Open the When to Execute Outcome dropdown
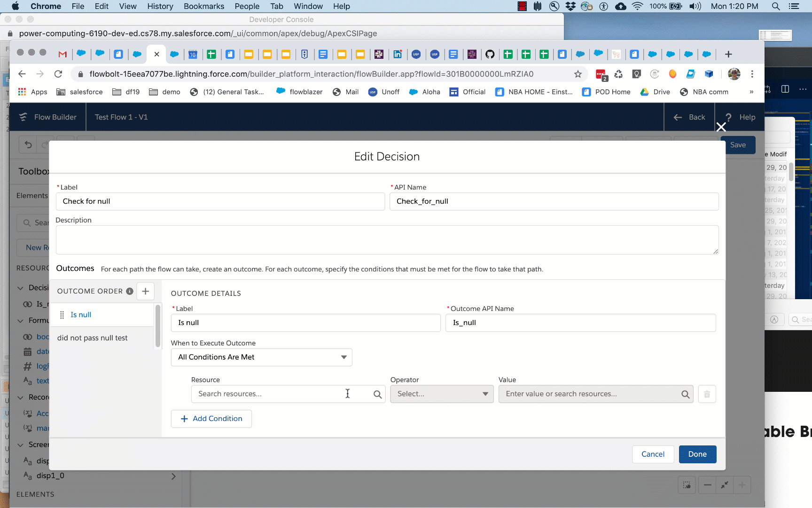Viewport: 812px width, 508px height. pos(261,357)
